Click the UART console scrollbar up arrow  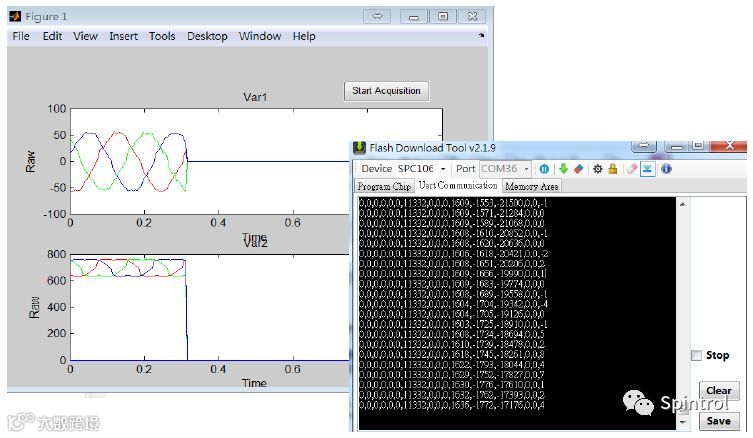click(682, 204)
